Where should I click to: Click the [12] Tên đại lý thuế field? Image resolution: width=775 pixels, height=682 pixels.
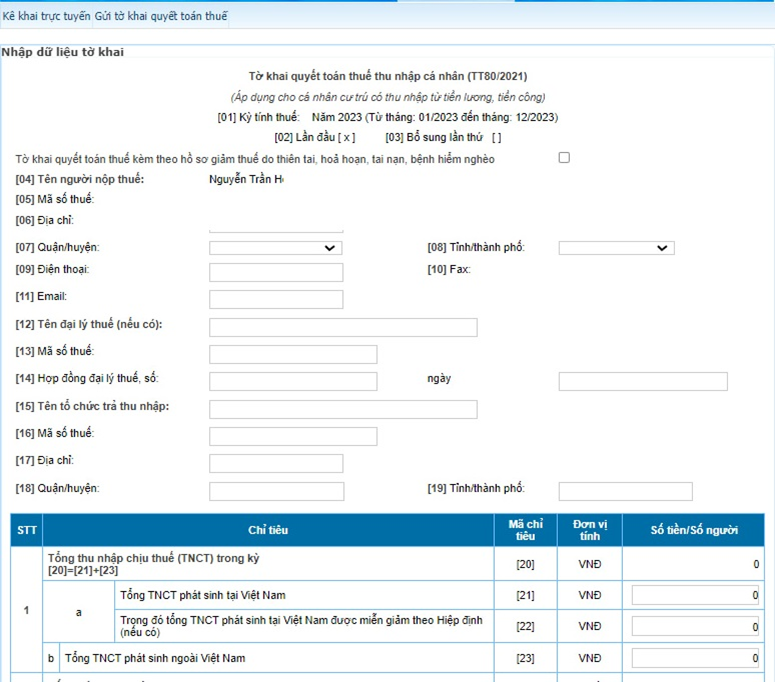point(343,327)
